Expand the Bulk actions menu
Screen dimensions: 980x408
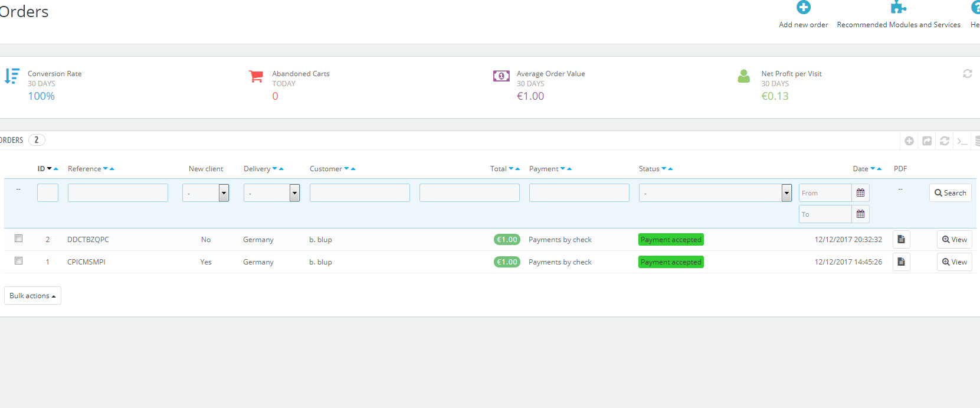[32, 296]
